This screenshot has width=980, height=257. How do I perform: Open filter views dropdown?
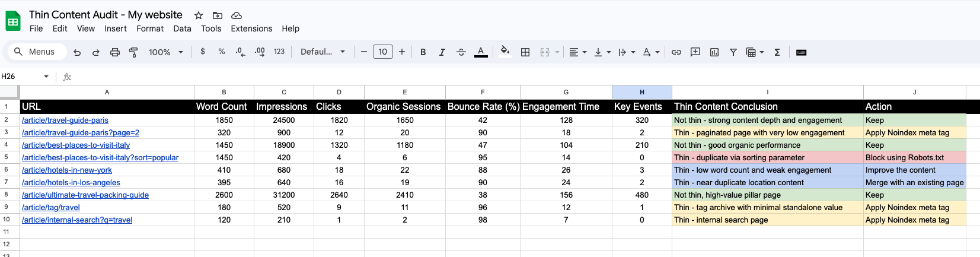(x=755, y=52)
